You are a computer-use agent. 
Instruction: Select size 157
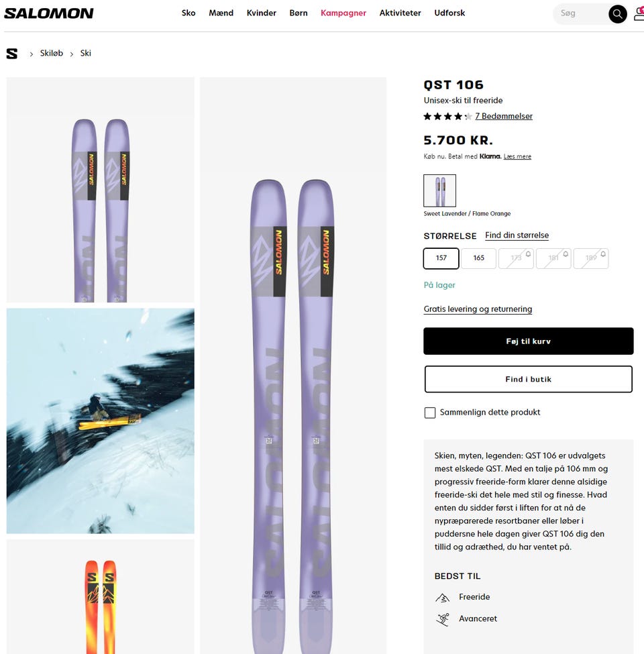tap(441, 258)
